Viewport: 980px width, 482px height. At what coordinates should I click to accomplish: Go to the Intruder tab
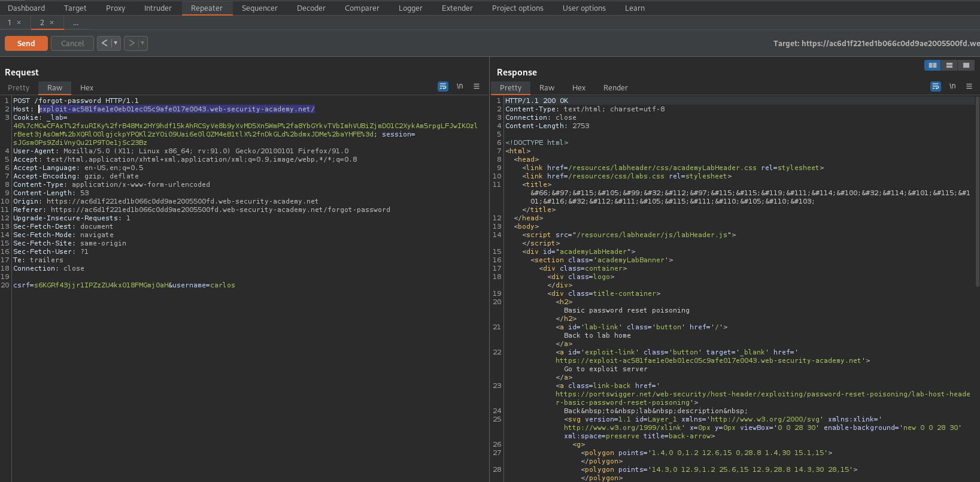tap(158, 8)
